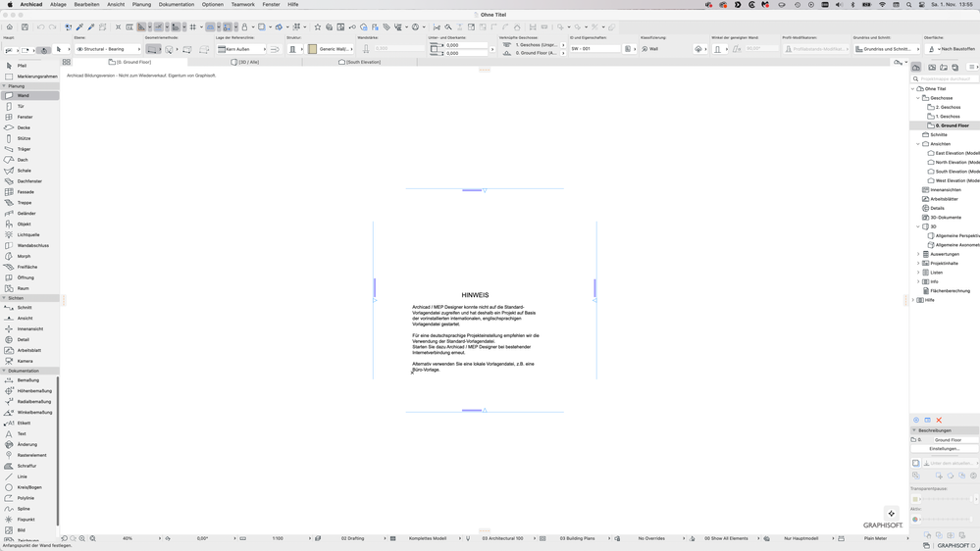Select the Polylinie tool
Image resolution: width=980 pixels, height=551 pixels.
pyautogui.click(x=29, y=498)
